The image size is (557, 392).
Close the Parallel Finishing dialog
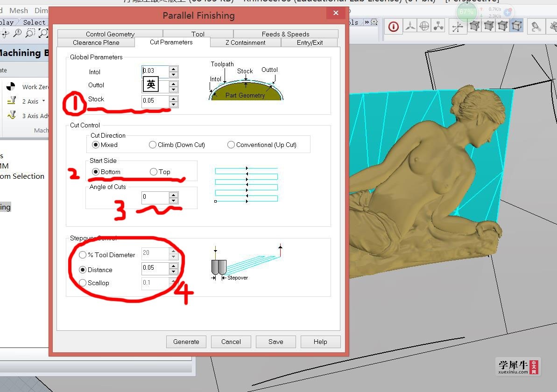point(336,13)
